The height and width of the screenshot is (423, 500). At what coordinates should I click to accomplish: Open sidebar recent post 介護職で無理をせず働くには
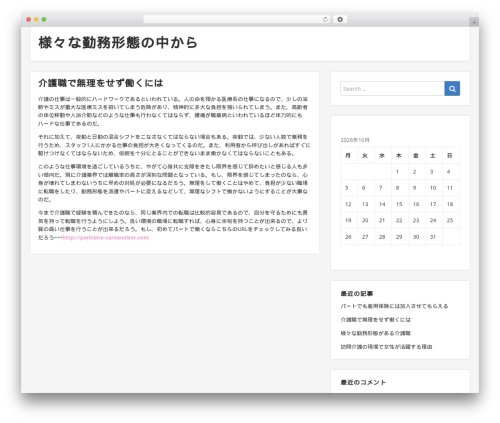click(x=376, y=320)
